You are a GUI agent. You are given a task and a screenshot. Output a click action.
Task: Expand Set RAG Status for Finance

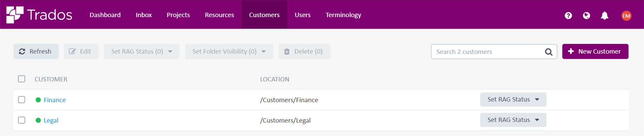click(513, 100)
